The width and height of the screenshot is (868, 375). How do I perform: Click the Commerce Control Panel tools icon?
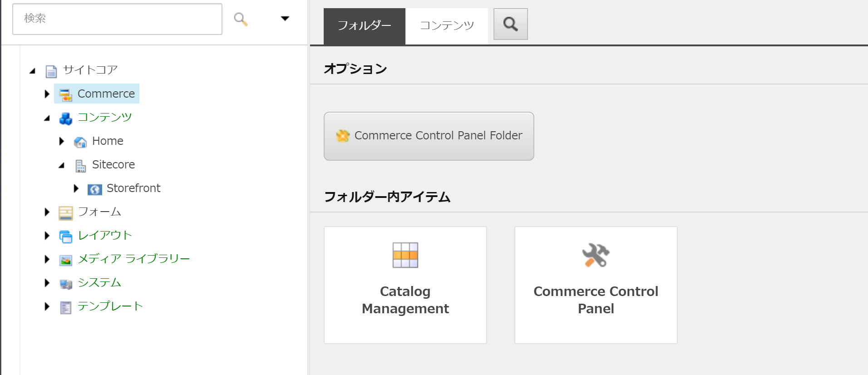point(596,255)
